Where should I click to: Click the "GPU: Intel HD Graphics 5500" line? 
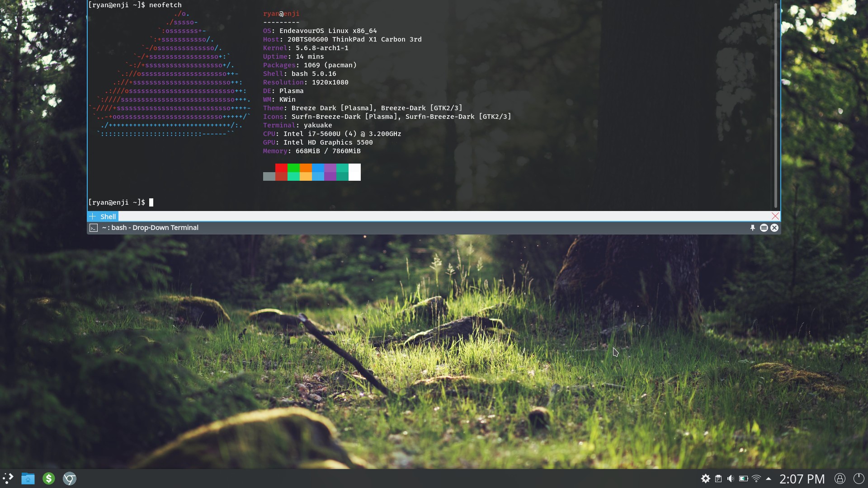click(318, 142)
